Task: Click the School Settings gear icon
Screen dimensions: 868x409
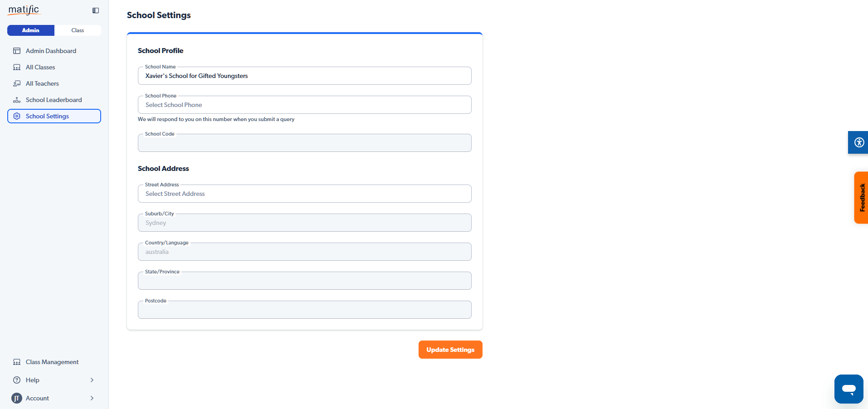Action: (x=17, y=116)
